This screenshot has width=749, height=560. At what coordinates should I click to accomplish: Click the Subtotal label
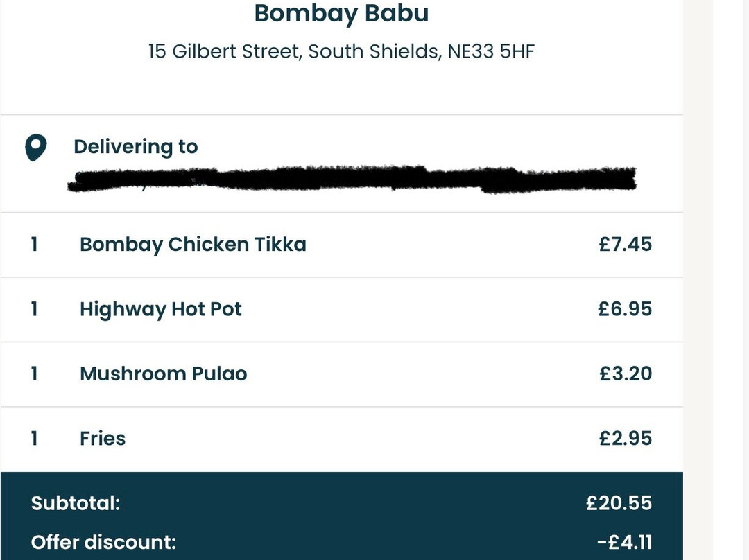(x=76, y=503)
